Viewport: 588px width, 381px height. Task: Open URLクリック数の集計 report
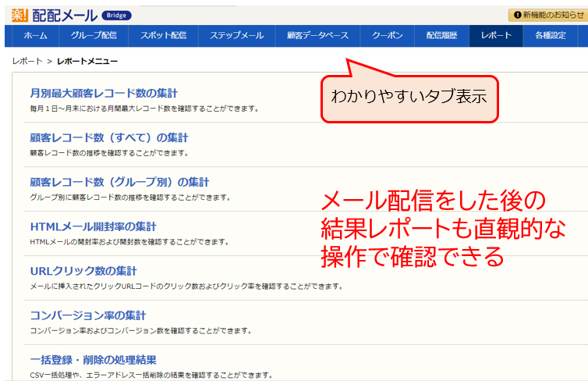point(83,271)
